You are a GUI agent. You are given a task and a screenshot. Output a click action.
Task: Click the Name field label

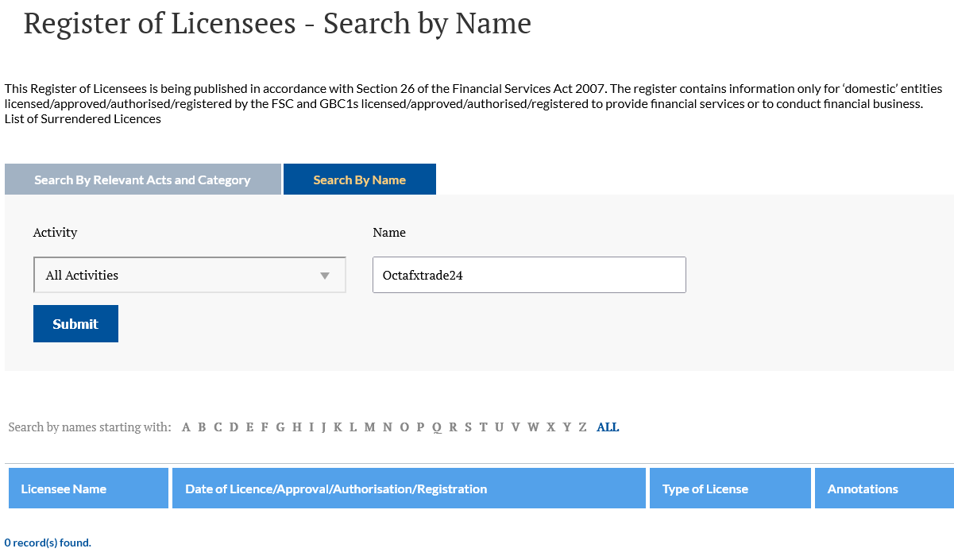(x=389, y=233)
